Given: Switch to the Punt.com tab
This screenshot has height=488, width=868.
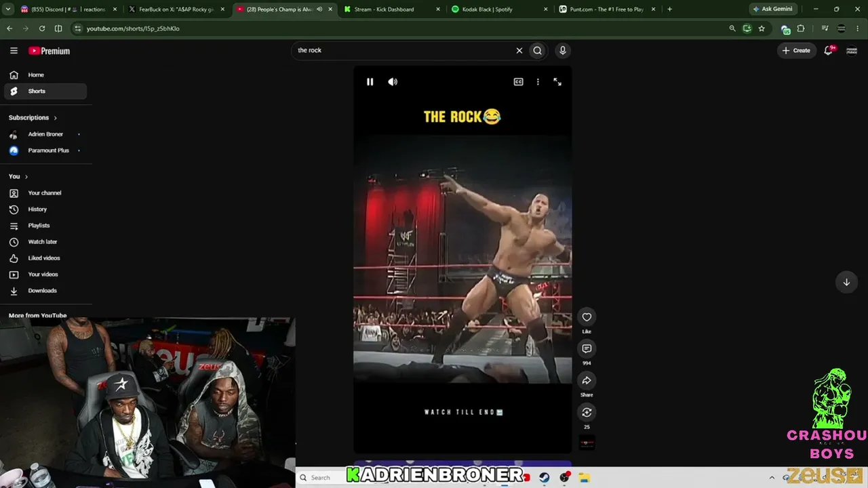Looking at the screenshot, I should coord(607,9).
